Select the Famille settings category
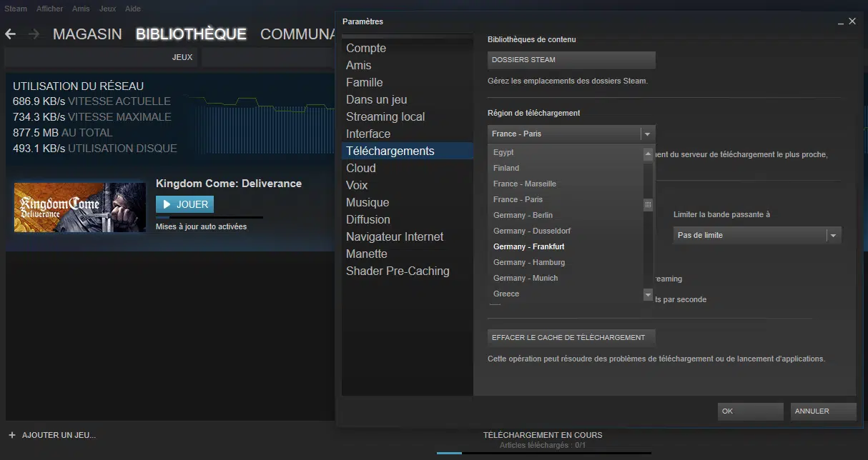The image size is (868, 460). (408, 82)
